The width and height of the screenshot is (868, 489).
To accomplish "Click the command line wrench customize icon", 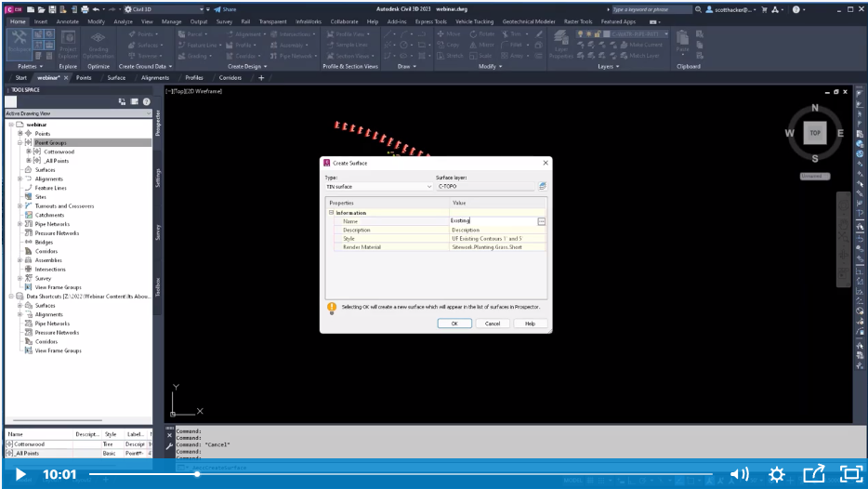I will (170, 445).
